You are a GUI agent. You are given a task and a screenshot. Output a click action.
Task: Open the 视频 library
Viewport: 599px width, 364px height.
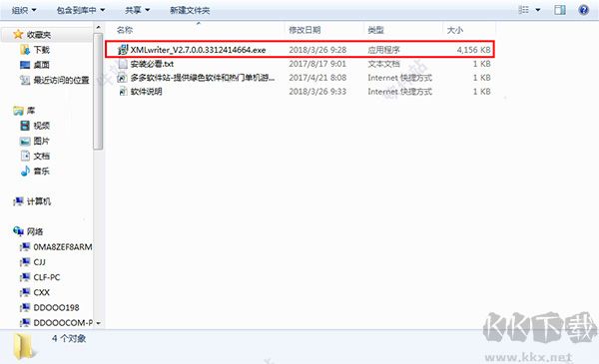42,126
